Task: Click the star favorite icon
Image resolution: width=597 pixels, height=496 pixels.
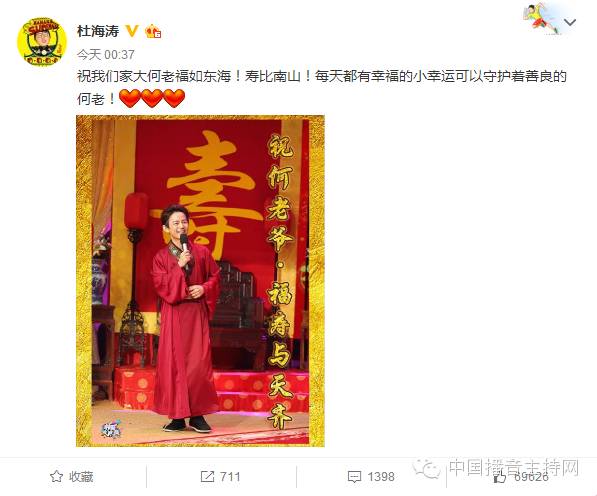Action: pyautogui.click(x=56, y=476)
